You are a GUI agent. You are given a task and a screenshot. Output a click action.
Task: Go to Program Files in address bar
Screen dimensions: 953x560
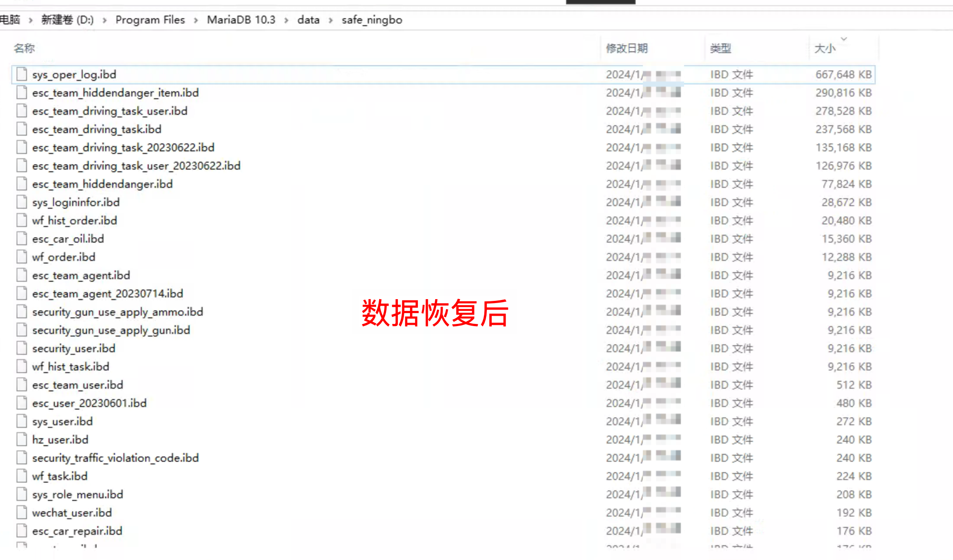pos(150,20)
